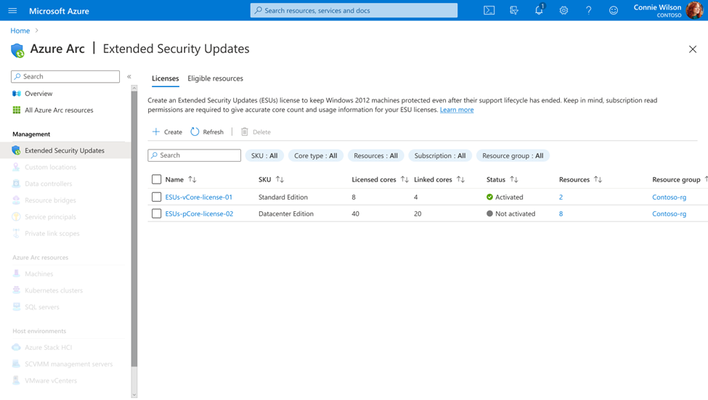
Task: Click the Private link scopes sidebar icon
Action: tap(16, 233)
